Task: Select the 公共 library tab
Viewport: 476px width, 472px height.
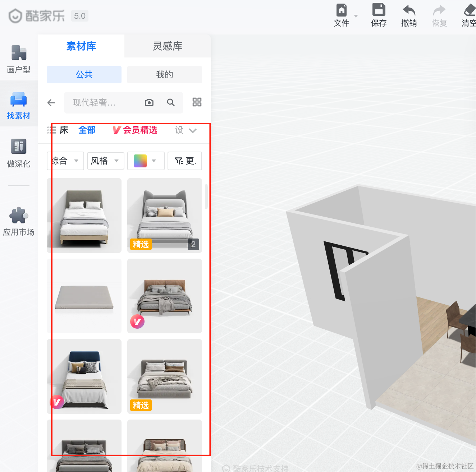Action: (84, 75)
